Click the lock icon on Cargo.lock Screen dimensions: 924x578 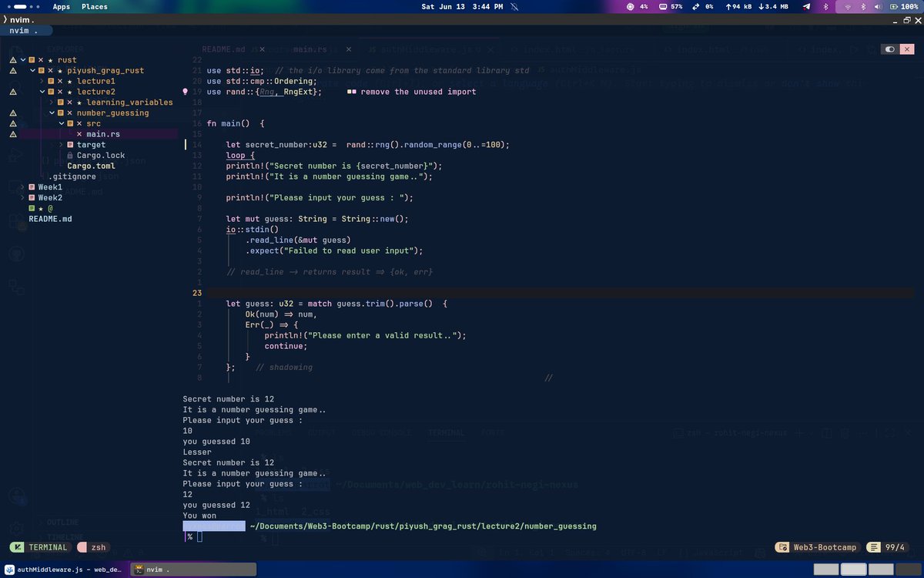point(70,156)
